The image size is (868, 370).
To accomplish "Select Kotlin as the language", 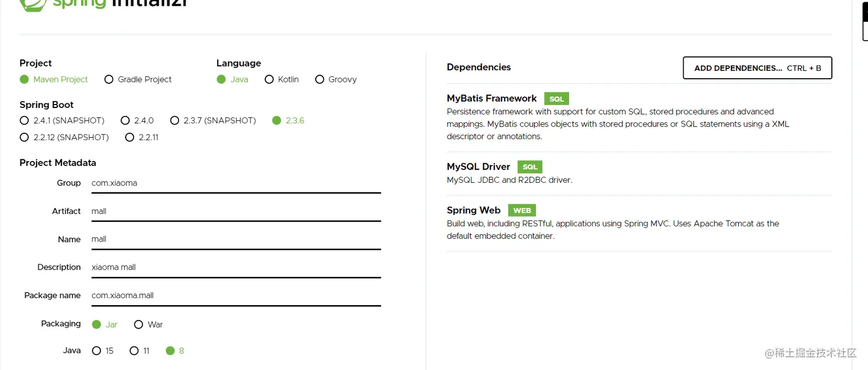I will (x=269, y=79).
